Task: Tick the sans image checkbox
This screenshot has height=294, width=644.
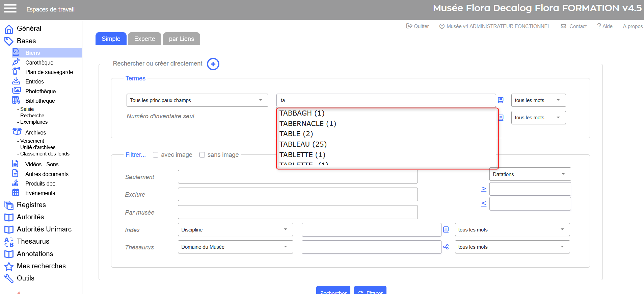Action: tap(202, 155)
